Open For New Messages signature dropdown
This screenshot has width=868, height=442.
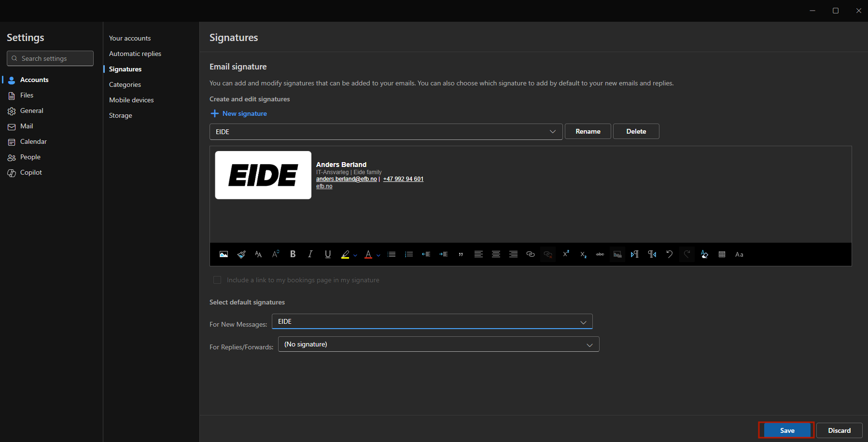432,321
